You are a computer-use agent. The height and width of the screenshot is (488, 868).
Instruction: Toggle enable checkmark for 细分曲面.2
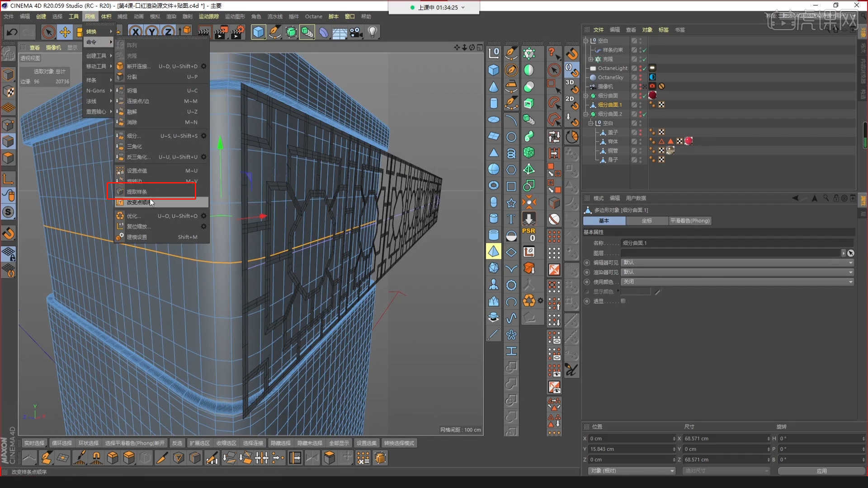tap(644, 114)
